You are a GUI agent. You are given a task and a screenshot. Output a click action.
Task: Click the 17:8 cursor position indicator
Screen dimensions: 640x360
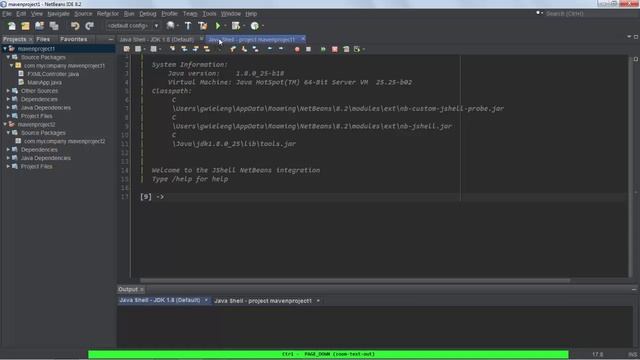[x=598, y=354]
